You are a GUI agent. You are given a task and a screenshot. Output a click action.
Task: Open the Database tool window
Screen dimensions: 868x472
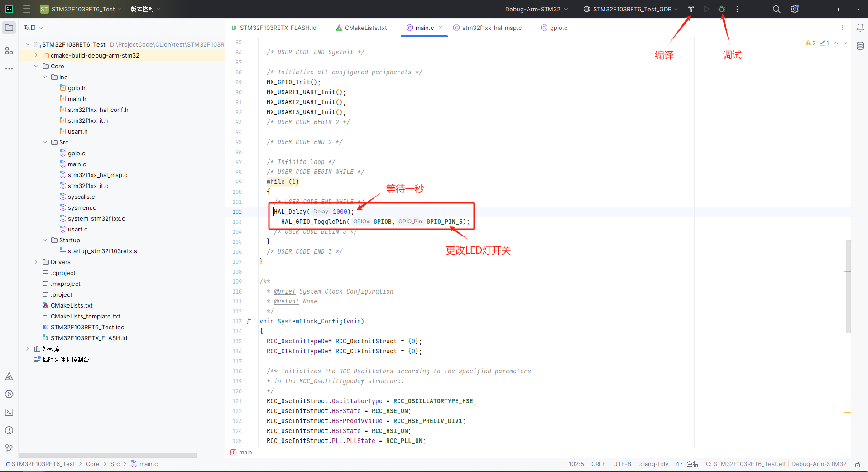(x=860, y=46)
